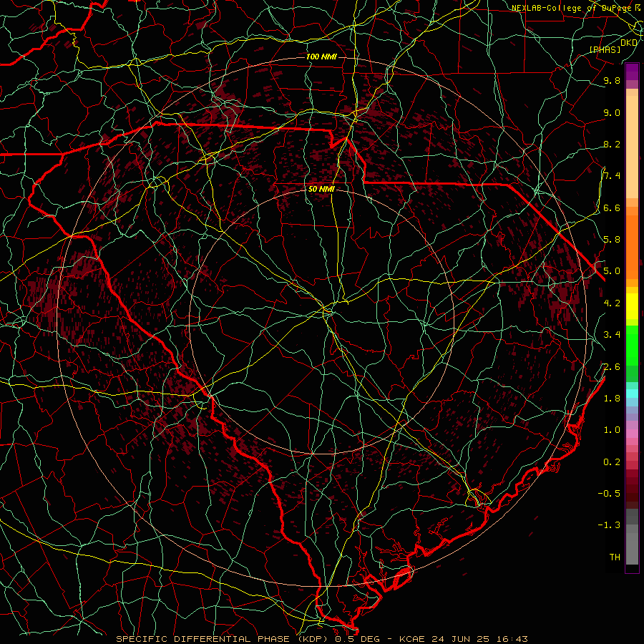The image size is (644, 644).
Task: Select the 4.2 value on color scale
Action: tap(612, 303)
